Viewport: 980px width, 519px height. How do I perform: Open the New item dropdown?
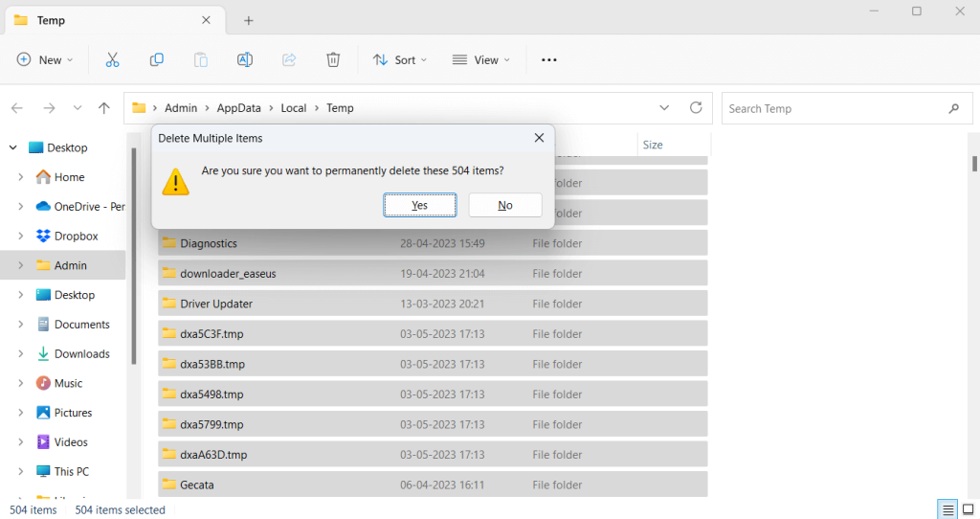[45, 59]
